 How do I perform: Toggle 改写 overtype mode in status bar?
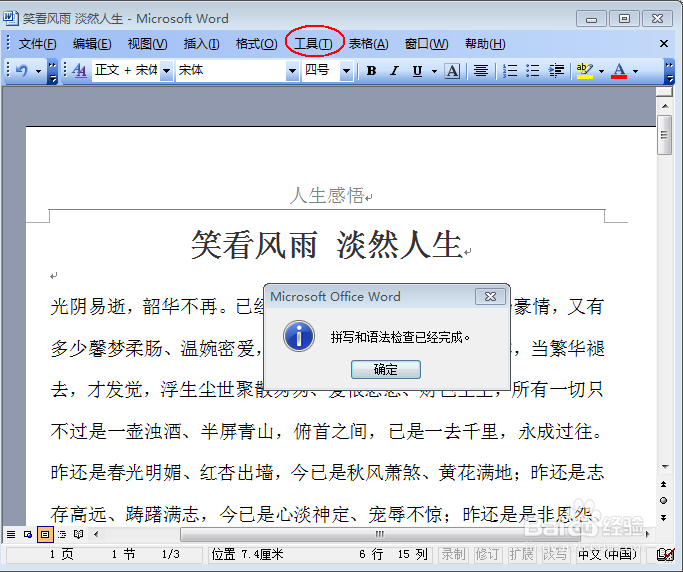pyautogui.click(x=555, y=554)
